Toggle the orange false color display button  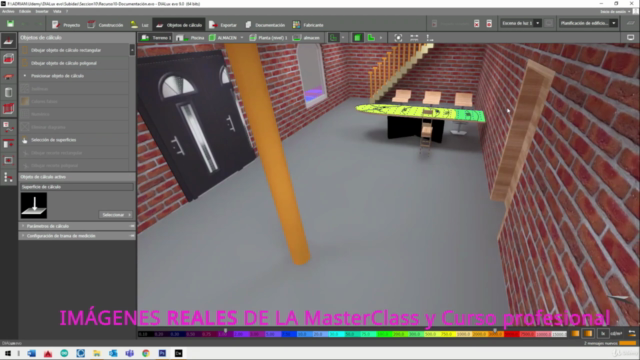(x=588, y=333)
